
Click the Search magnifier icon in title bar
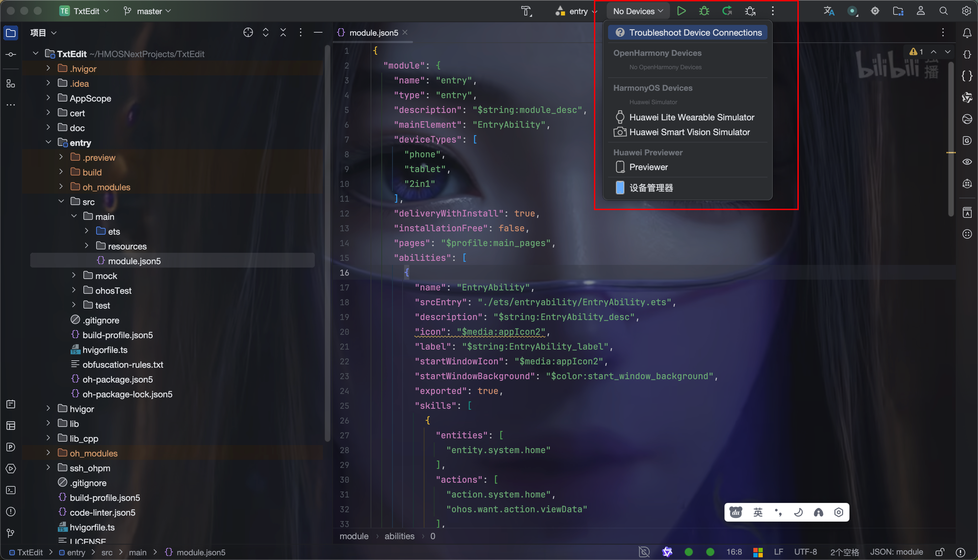coord(943,11)
